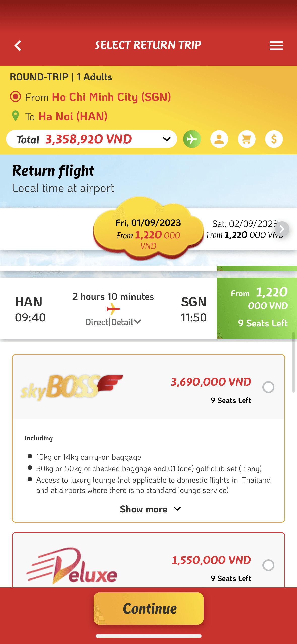Viewport: 297px width, 644px height.
Task: Tap the green From 1,220 000 VND price box
Action: point(257,308)
